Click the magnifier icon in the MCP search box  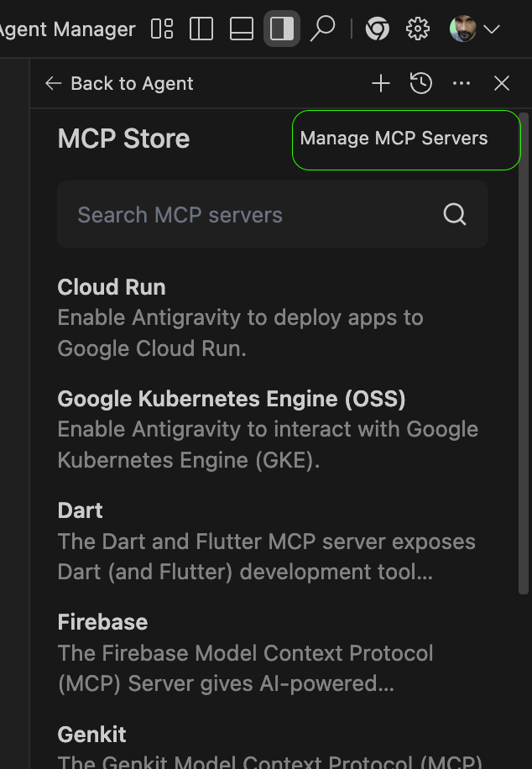coord(455,215)
